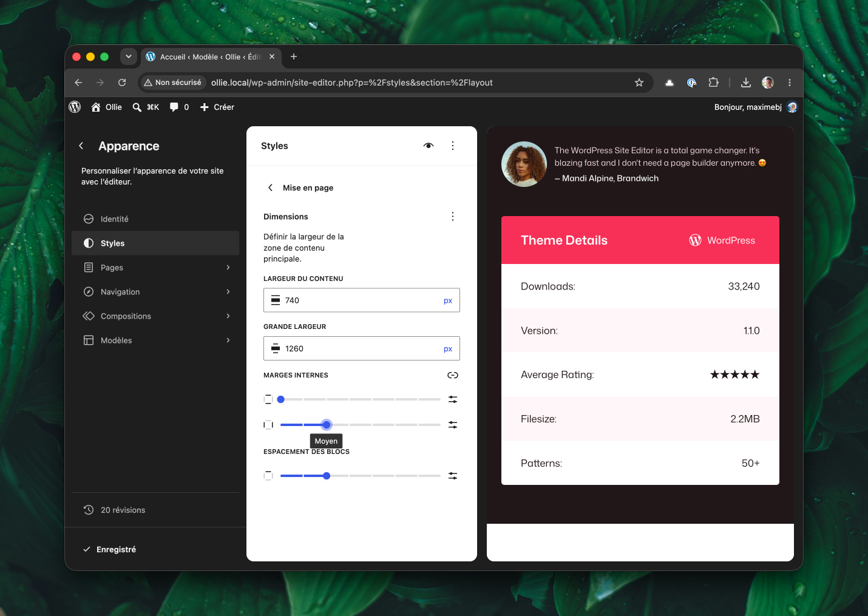This screenshot has height=616, width=868.
Task: Click the WordPress logo in admin bar
Action: pyautogui.click(x=75, y=107)
